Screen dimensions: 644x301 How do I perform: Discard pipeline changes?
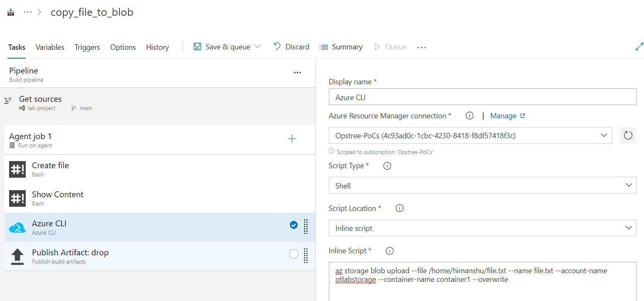click(292, 47)
